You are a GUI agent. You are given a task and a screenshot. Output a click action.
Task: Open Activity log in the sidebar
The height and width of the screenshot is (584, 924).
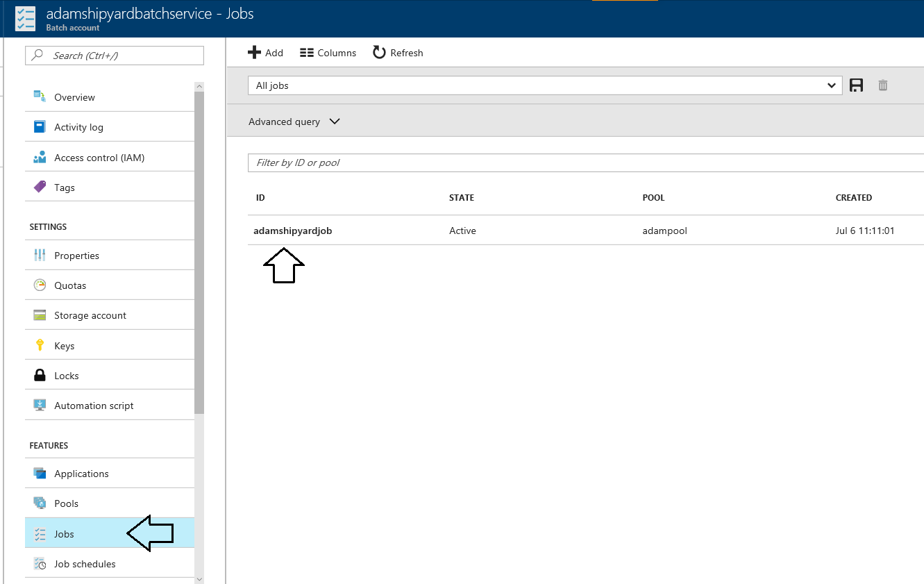pos(110,127)
